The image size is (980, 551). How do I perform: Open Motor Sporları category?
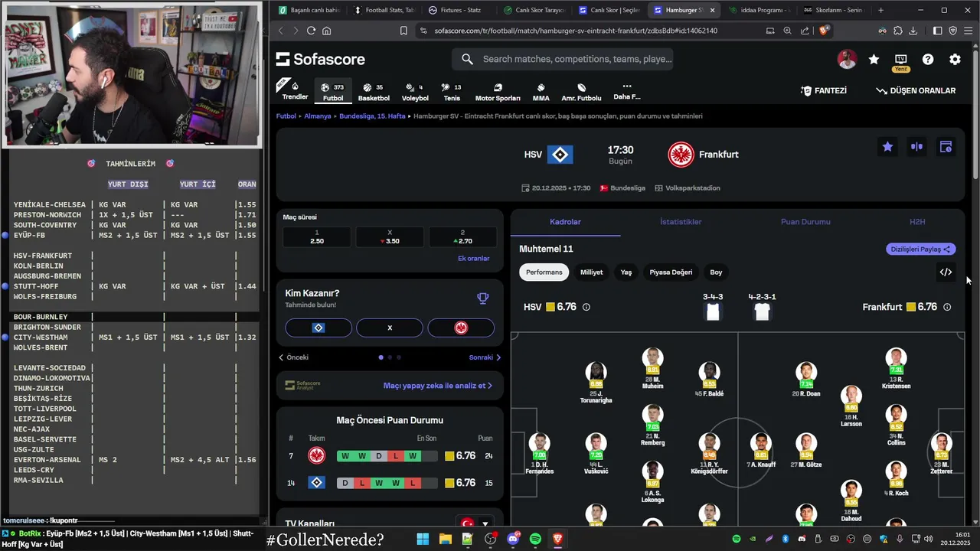498,92
